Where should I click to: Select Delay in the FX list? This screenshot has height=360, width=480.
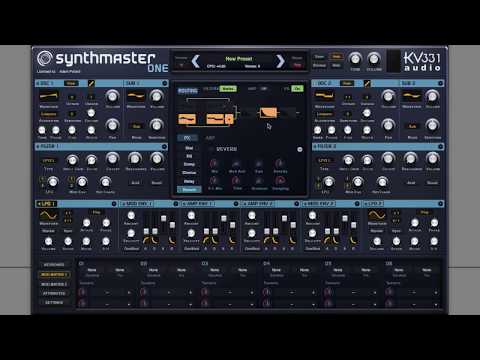pyautogui.click(x=189, y=181)
